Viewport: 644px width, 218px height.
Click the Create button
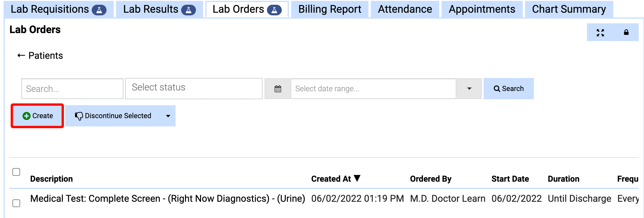click(x=38, y=116)
